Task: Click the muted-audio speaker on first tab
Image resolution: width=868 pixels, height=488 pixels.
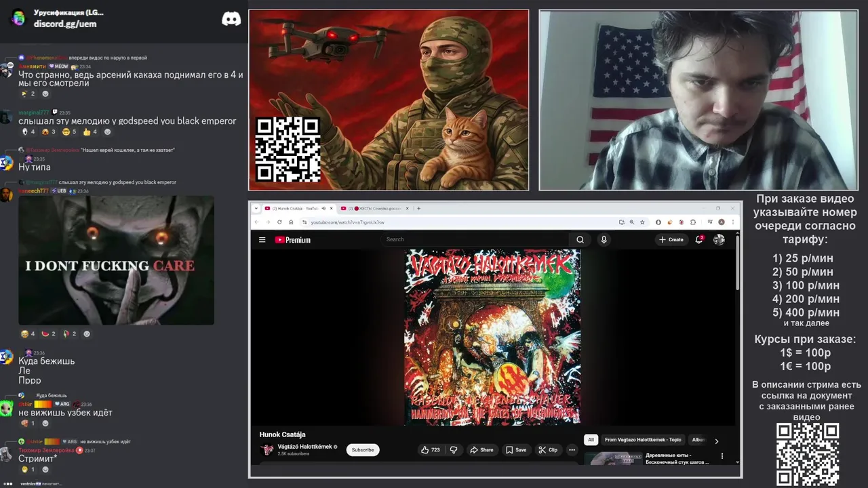Action: 323,208
